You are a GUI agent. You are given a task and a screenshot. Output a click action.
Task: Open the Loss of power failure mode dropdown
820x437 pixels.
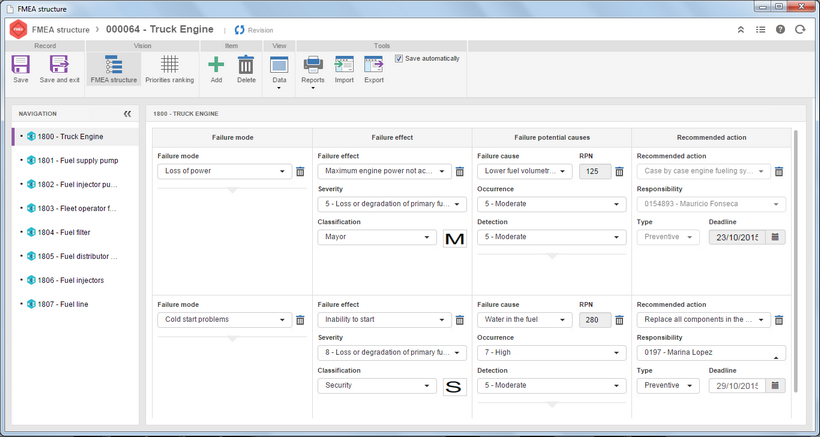click(x=224, y=171)
